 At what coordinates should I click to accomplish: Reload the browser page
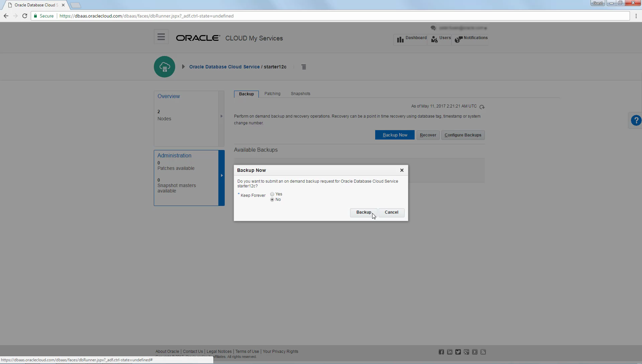(25, 16)
